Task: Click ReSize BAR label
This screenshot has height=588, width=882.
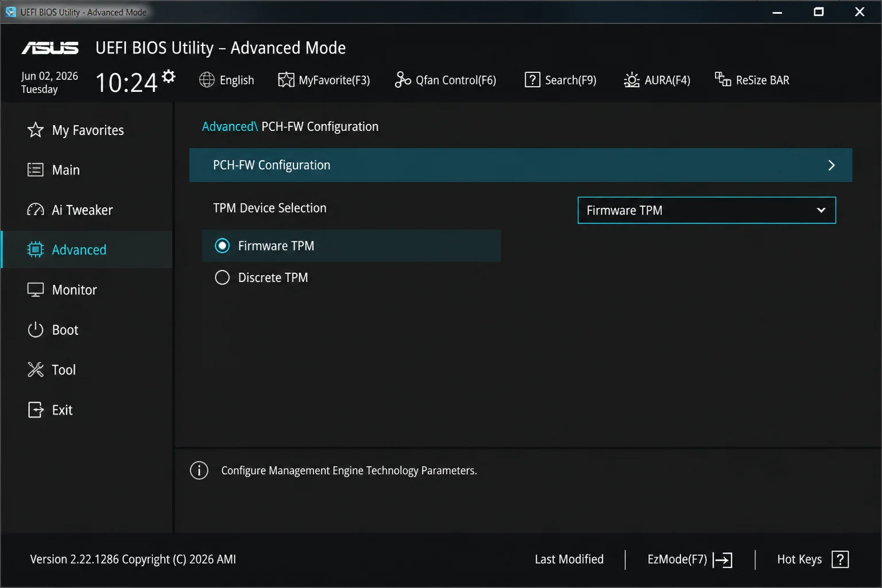Action: point(763,80)
